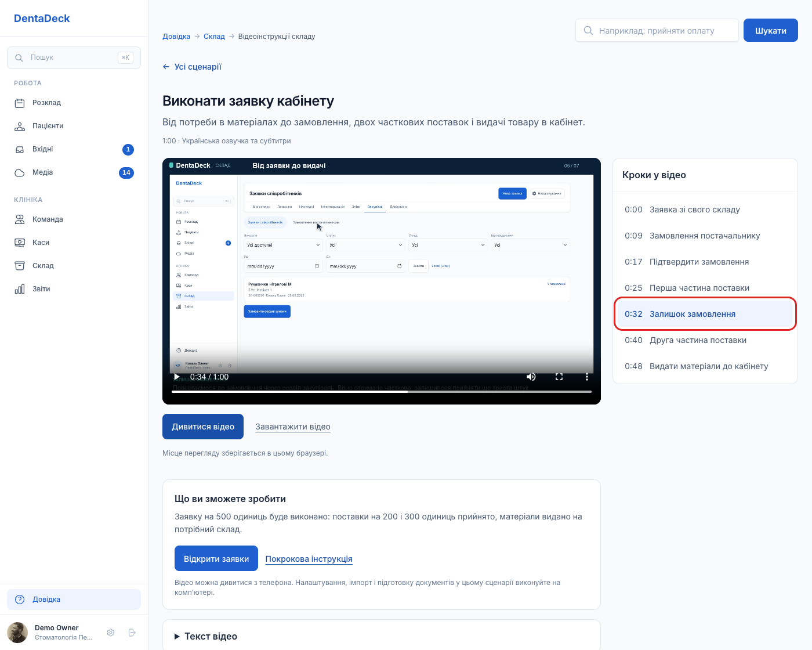The image size is (812, 650).
Task: Click the help search field 'Наприклад: прийняти оплату'
Action: (x=657, y=31)
